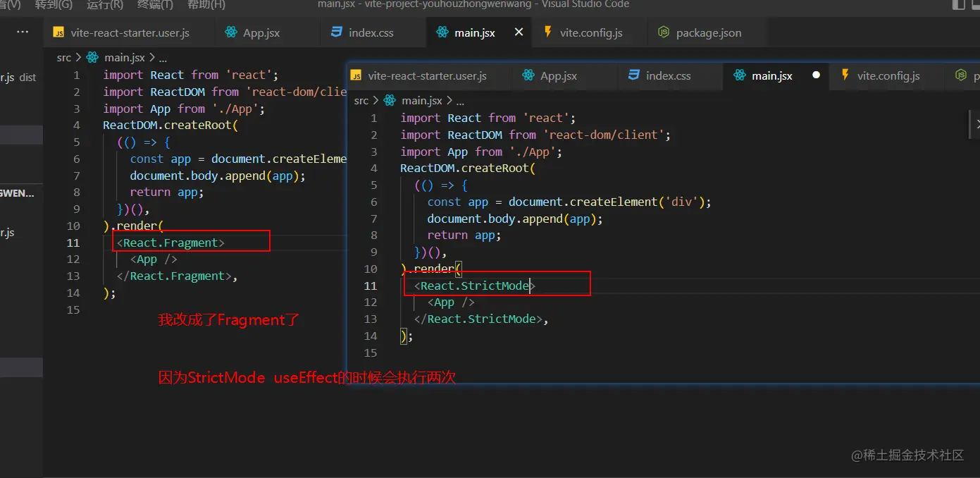
Task: Click "import React from 'react';" in front window
Action: 488,118
